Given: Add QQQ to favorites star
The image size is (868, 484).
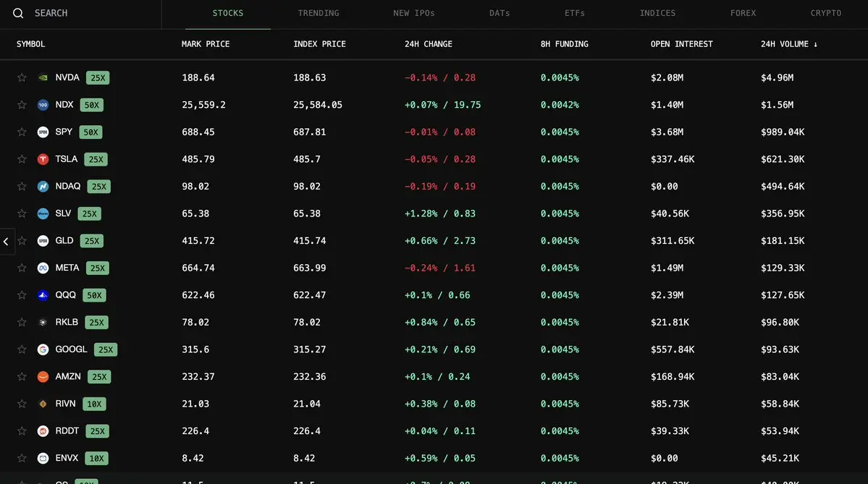Looking at the screenshot, I should [x=22, y=295].
